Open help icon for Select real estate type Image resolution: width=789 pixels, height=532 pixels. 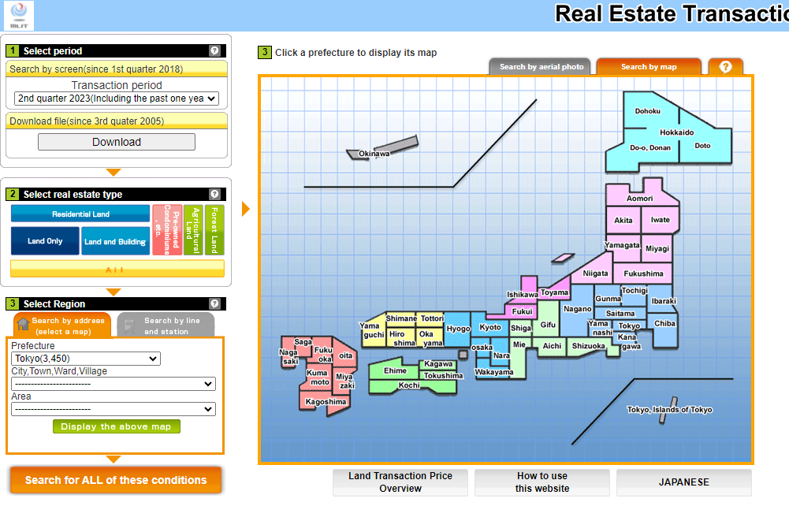(x=214, y=194)
